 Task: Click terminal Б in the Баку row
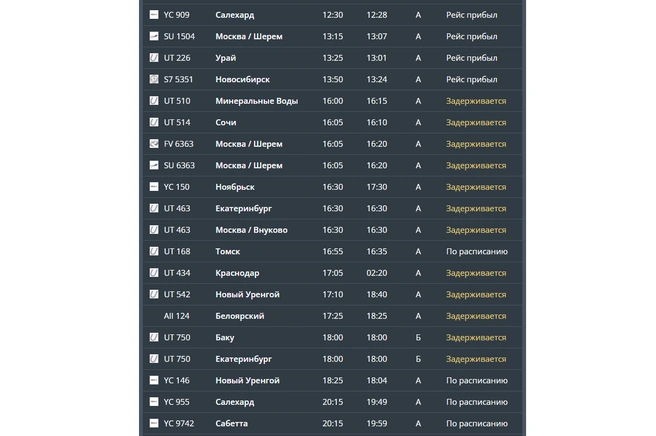(418, 337)
